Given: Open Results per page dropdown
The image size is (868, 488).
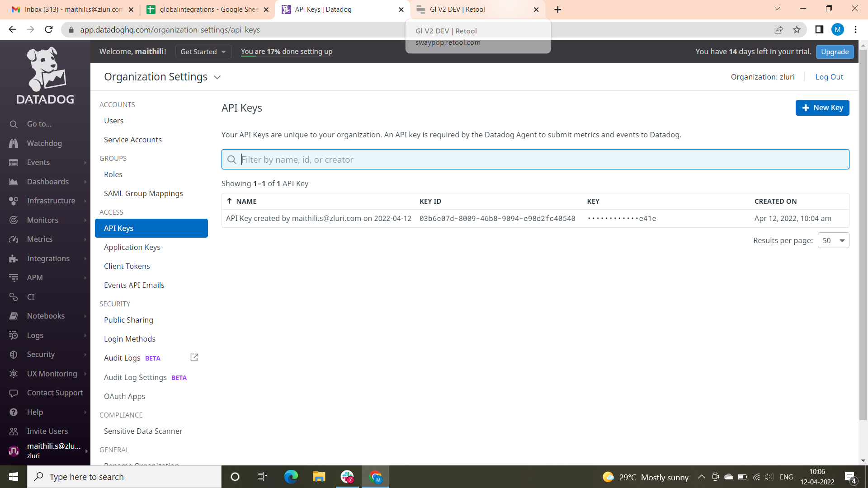Looking at the screenshot, I should 833,240.
